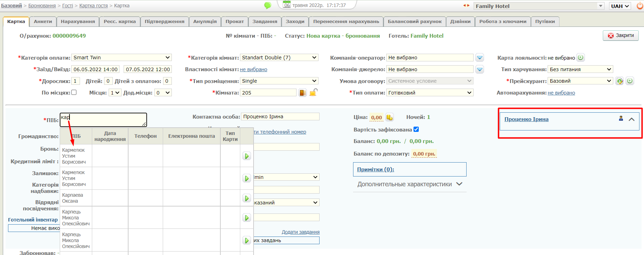Switch to the 'Нарахування' tab
Screen dimensions: 644x255
point(78,22)
